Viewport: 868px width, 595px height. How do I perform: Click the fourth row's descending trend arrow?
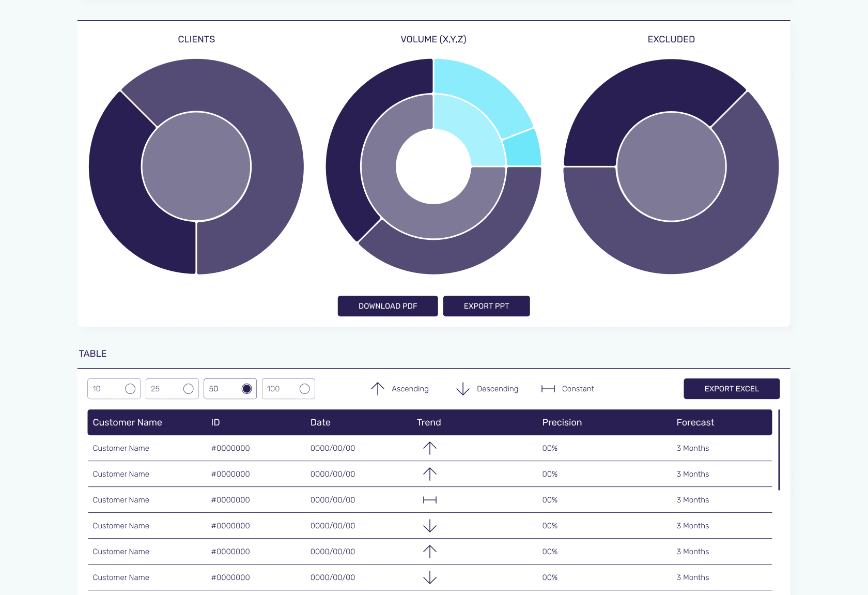[430, 526]
